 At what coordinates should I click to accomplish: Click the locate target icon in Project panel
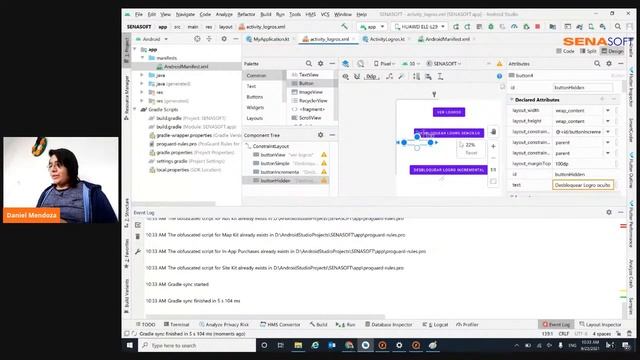point(197,39)
